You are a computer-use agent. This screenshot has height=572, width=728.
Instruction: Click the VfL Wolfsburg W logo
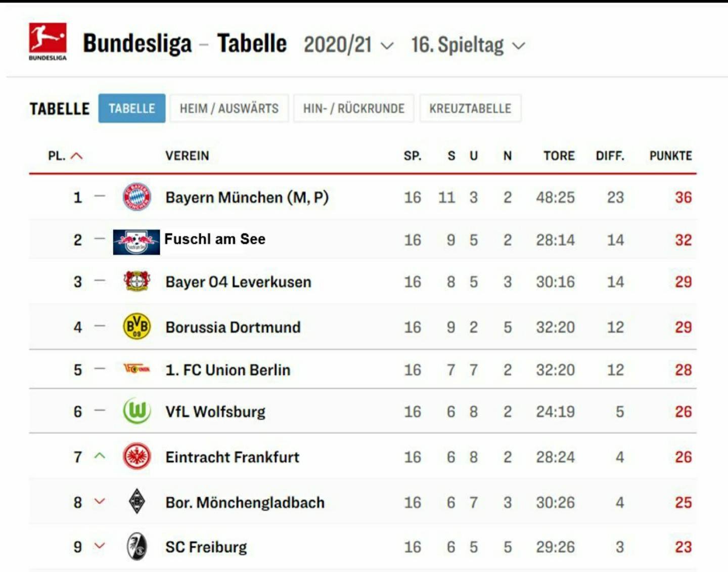point(136,411)
